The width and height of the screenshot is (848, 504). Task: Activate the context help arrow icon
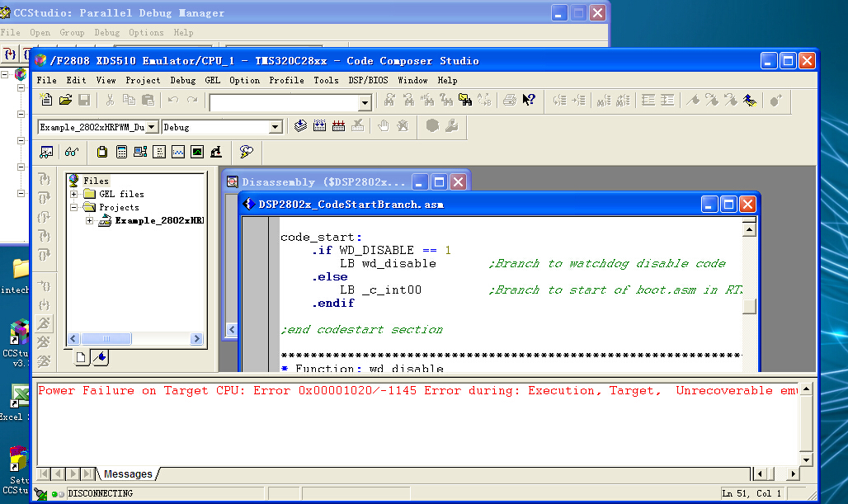coord(529,100)
